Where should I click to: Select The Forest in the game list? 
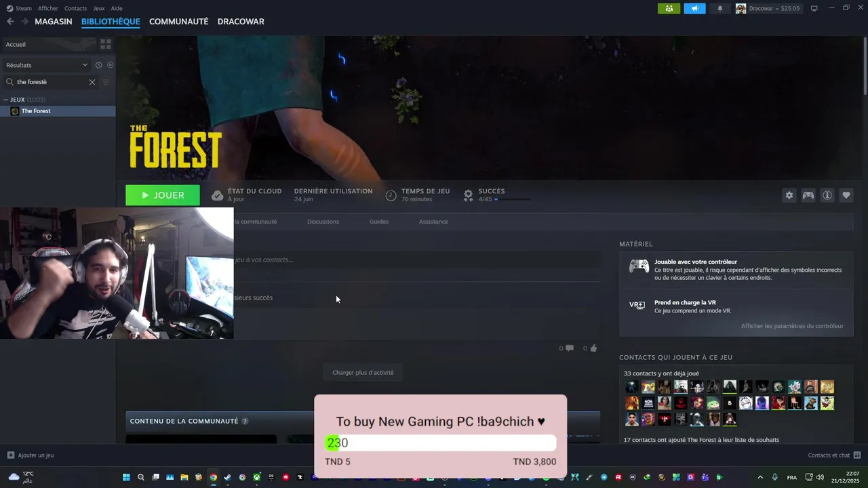pyautogui.click(x=58, y=111)
